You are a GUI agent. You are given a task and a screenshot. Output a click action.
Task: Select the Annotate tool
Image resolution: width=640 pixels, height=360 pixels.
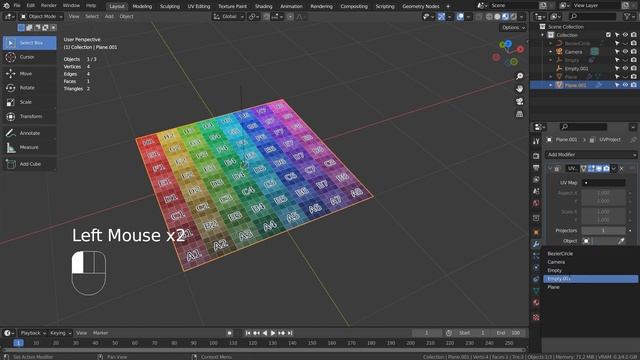pyautogui.click(x=29, y=133)
